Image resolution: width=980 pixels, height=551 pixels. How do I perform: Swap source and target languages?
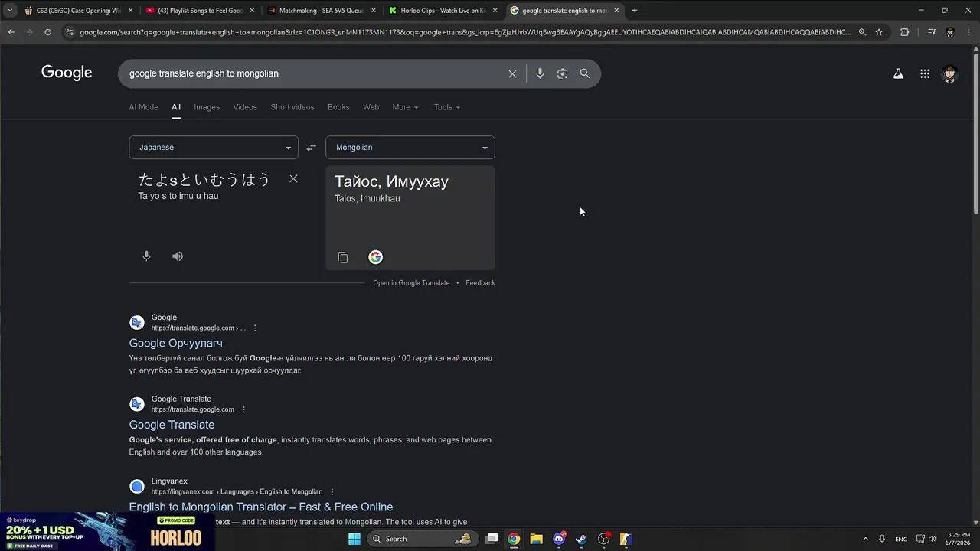coord(311,148)
